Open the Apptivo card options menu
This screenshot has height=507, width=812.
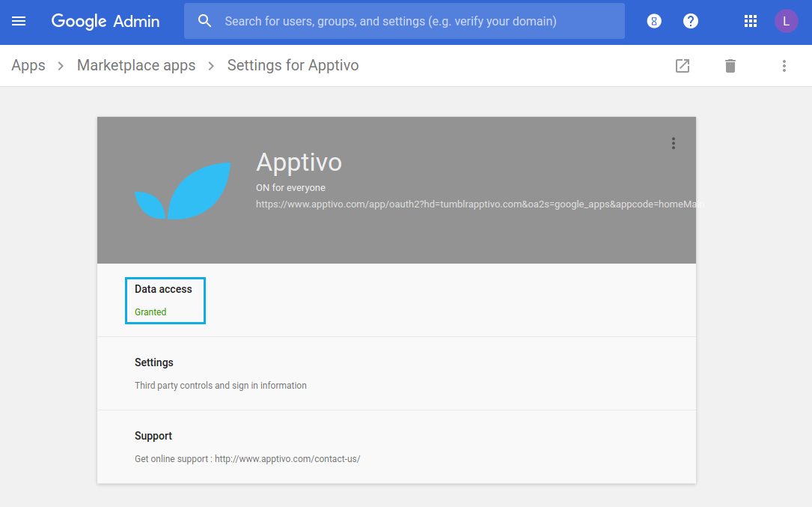pyautogui.click(x=673, y=142)
